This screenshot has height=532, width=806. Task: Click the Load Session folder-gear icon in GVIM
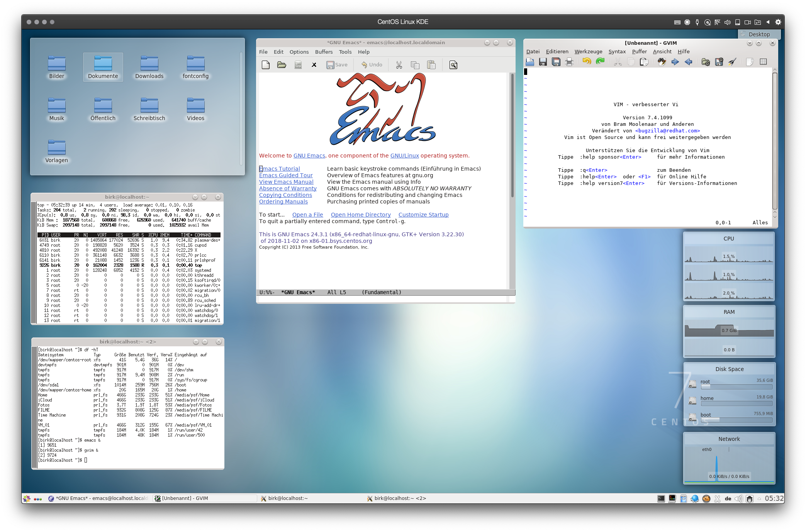pyautogui.click(x=706, y=62)
